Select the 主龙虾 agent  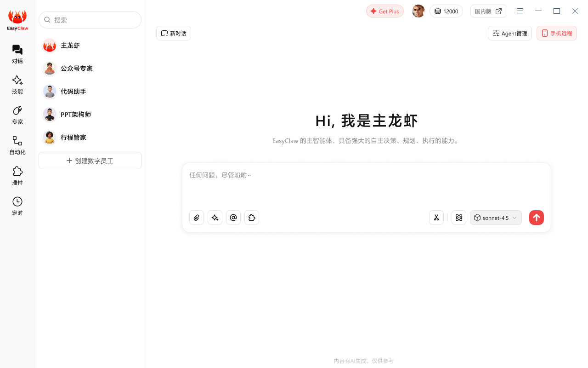point(90,46)
